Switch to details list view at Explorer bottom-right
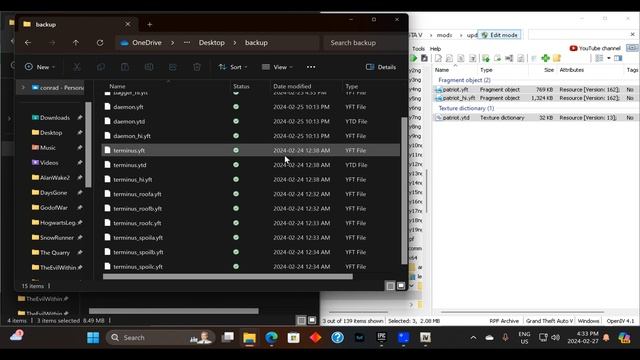The width and height of the screenshot is (640, 360). click(x=390, y=286)
